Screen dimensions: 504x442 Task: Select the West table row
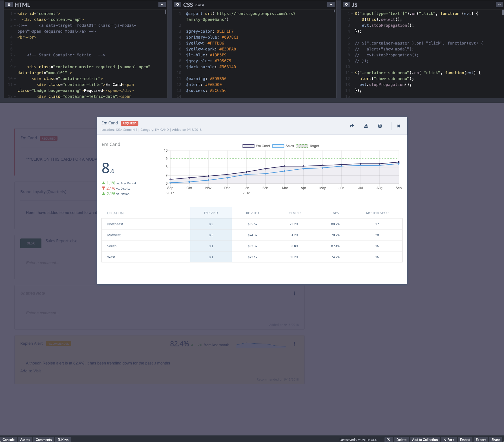tap(252, 257)
